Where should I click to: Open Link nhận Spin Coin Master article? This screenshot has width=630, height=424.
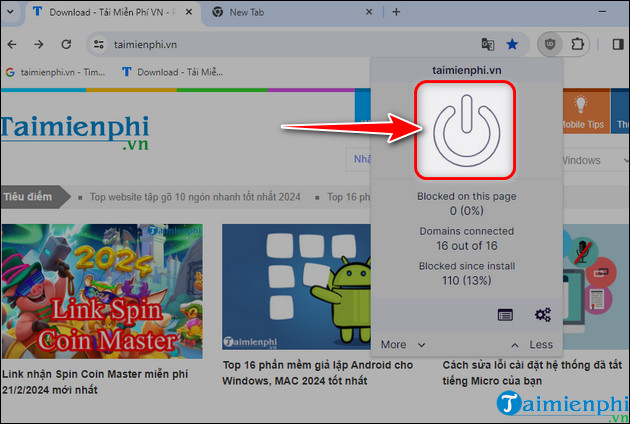(95, 382)
